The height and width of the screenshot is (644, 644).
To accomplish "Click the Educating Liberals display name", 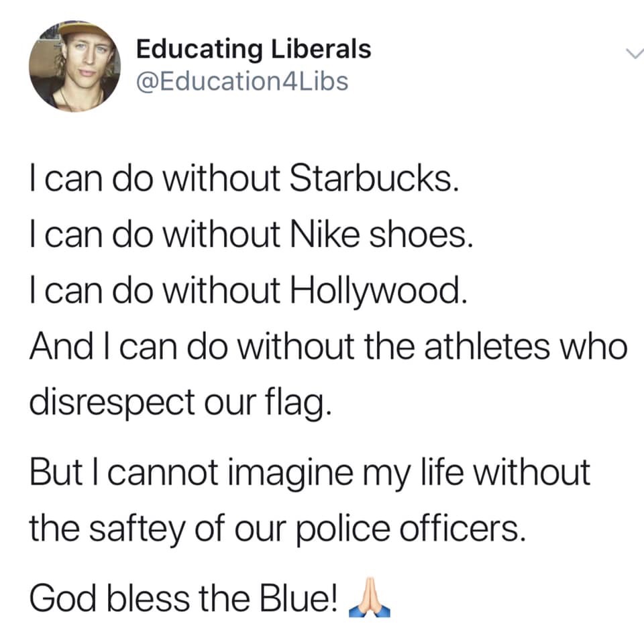I will pos(254,49).
